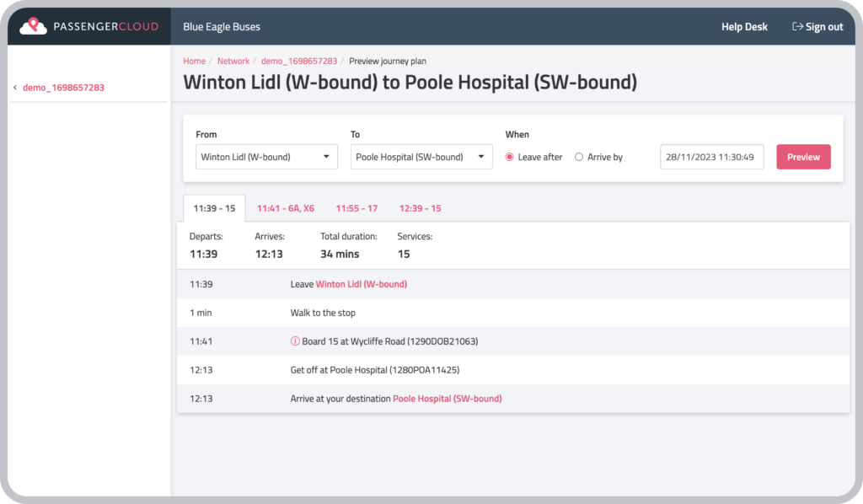Image resolution: width=863 pixels, height=504 pixels.
Task: Click the Passenger Cloud logo icon
Action: click(x=34, y=26)
